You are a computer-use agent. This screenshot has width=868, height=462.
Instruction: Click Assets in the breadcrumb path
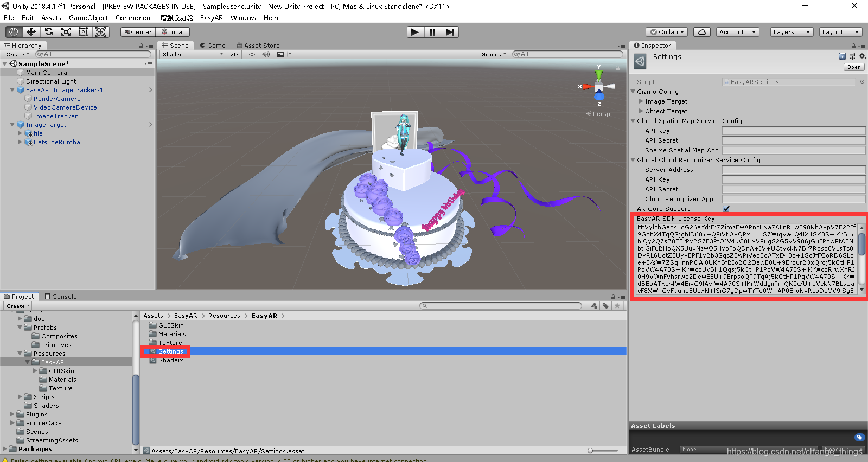click(153, 316)
